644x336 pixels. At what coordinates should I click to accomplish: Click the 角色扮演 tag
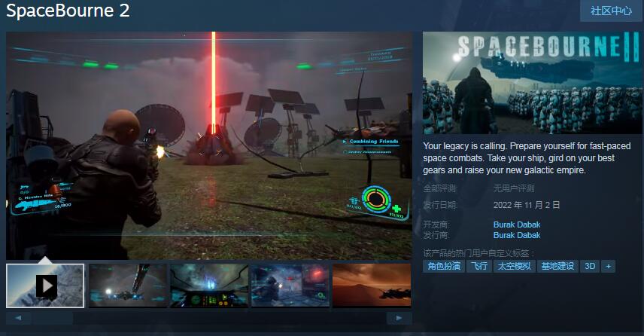[x=444, y=266]
